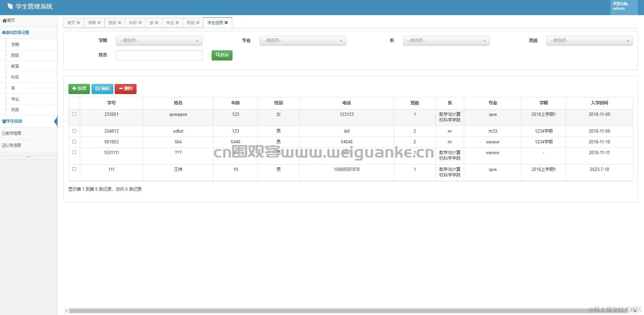Click the 学号 column header
644x315 pixels.
[x=111, y=103]
